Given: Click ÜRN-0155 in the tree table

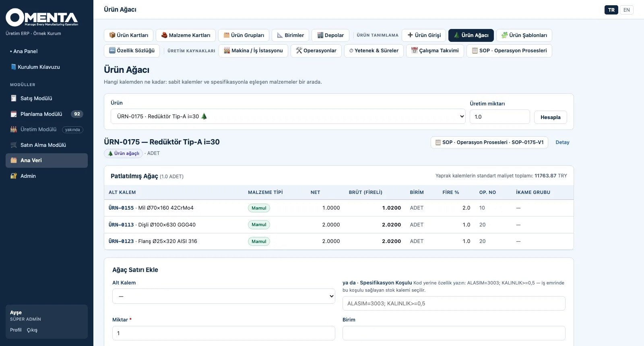Looking at the screenshot, I should [121, 208].
